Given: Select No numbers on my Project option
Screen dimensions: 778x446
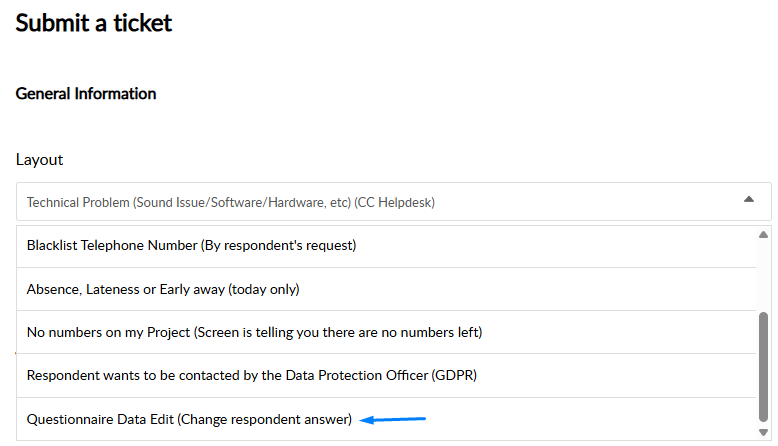Looking at the screenshot, I should tap(254, 332).
